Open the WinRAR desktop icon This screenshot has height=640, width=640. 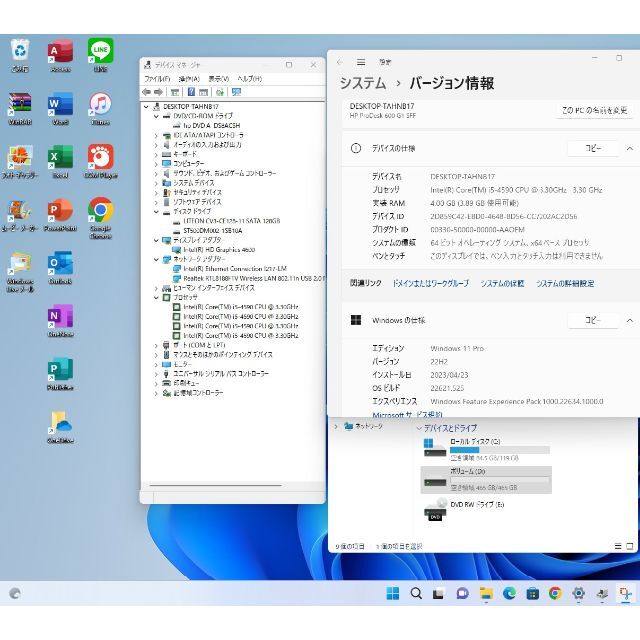20,108
